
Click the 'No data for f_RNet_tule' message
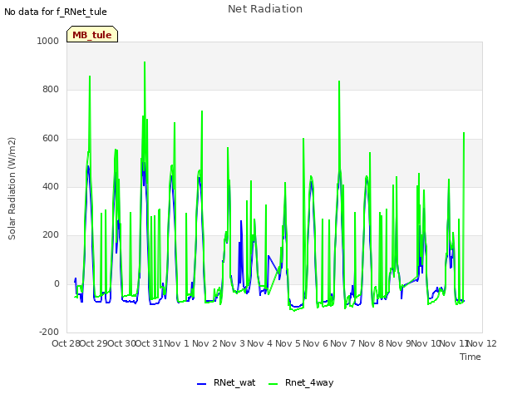click(x=56, y=12)
